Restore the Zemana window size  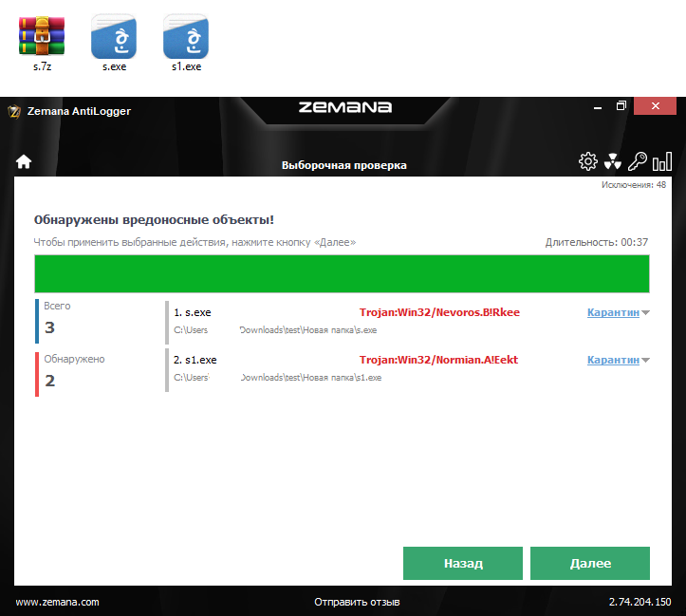click(621, 106)
